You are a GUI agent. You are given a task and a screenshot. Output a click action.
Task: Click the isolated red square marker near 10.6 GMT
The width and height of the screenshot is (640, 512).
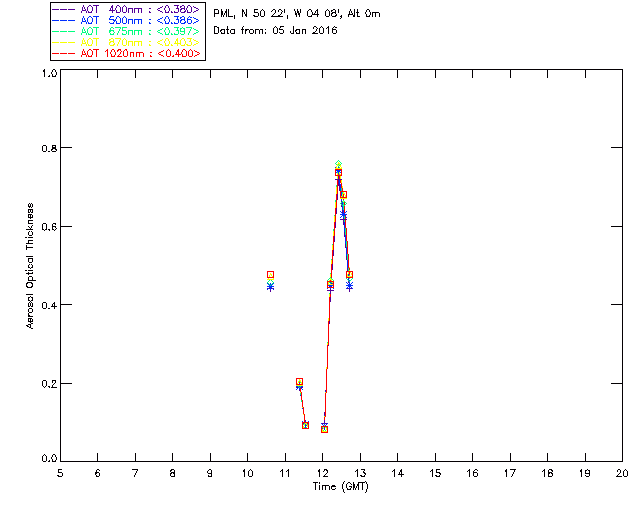pos(270,275)
